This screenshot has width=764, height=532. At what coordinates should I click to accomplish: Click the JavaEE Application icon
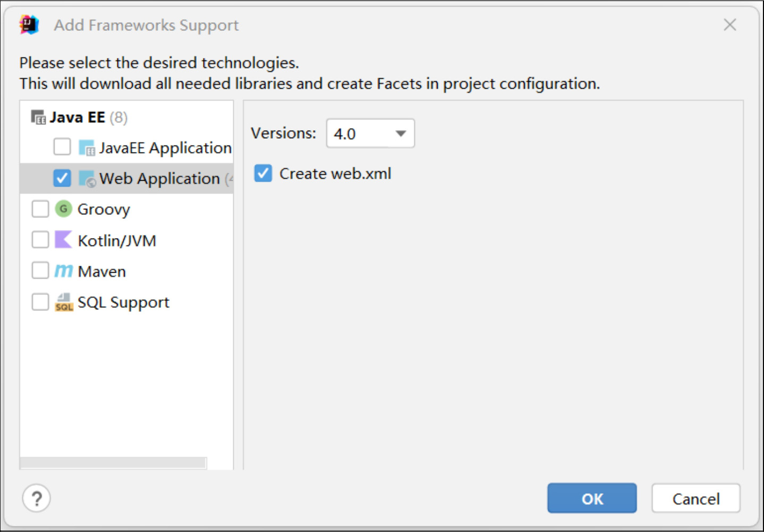87,148
